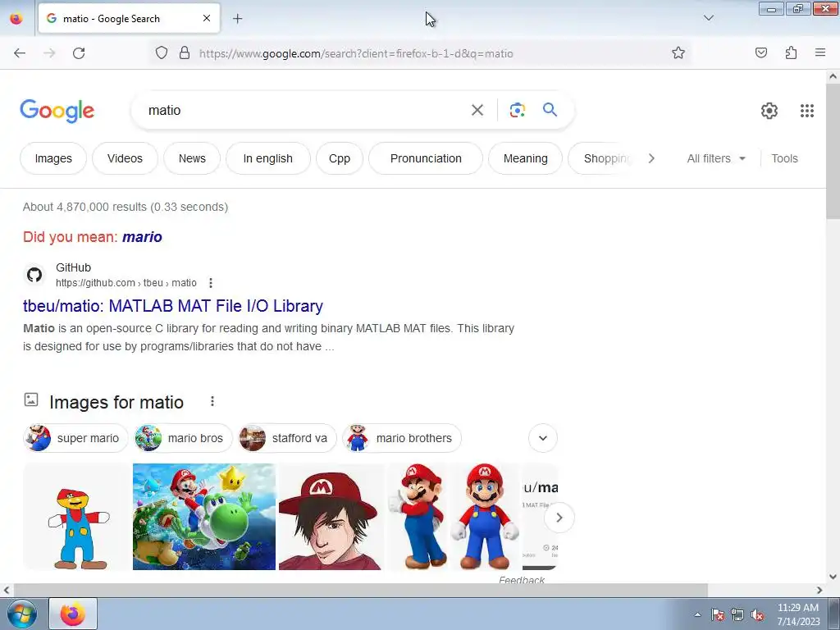Click the Firefox taskbar button
Viewport: 840px width, 630px height.
pos(73,614)
